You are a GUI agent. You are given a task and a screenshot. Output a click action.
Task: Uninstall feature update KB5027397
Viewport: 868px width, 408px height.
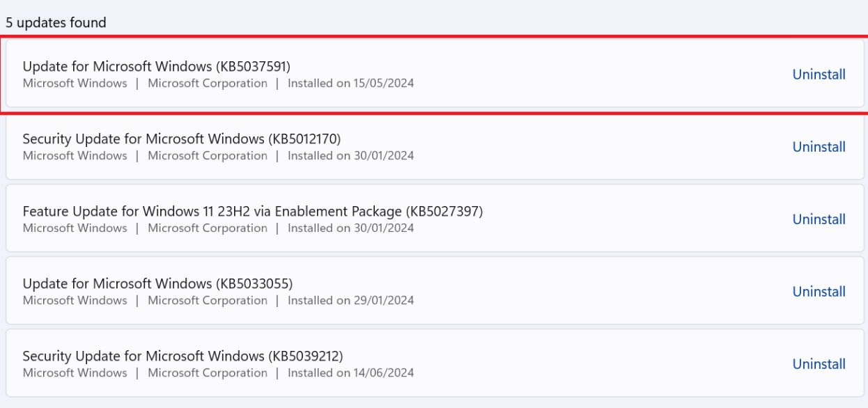[819, 219]
